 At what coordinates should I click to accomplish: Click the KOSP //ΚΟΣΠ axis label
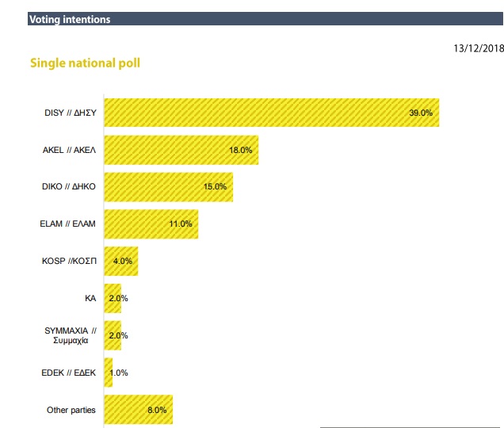[x=69, y=262]
